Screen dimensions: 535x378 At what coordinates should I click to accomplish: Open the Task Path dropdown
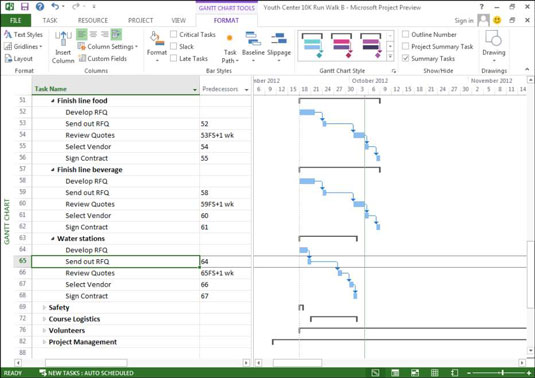(x=230, y=48)
